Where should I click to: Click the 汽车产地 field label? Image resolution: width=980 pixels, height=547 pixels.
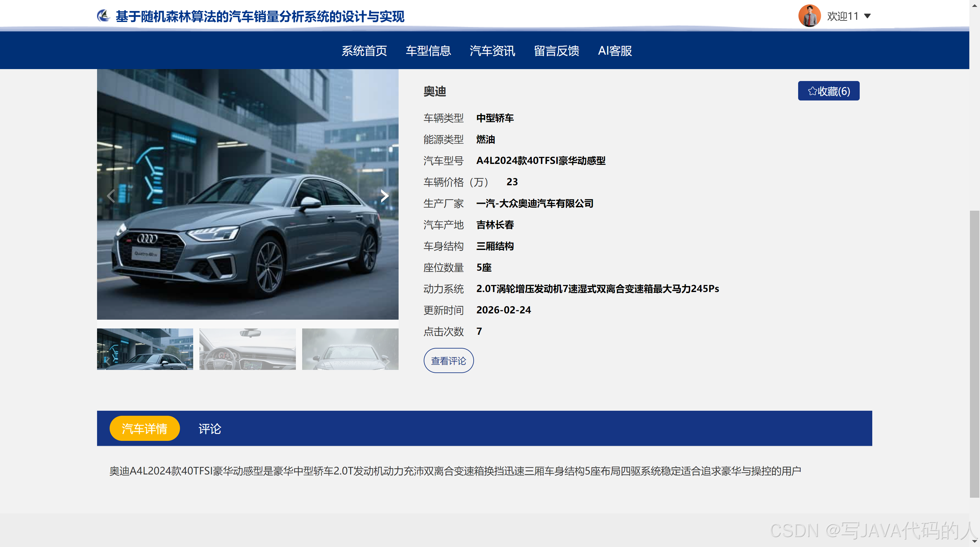(444, 225)
